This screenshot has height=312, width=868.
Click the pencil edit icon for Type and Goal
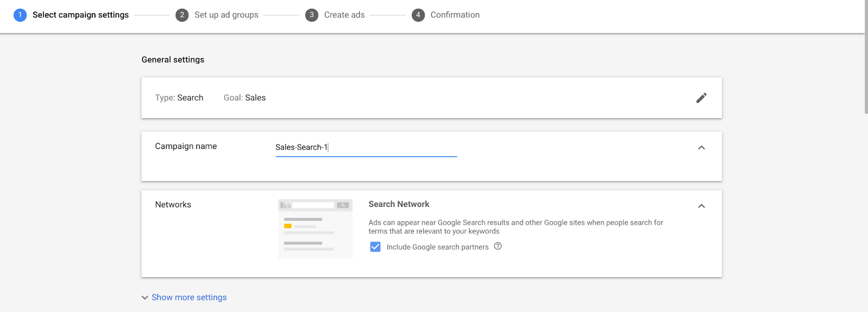[x=701, y=98]
